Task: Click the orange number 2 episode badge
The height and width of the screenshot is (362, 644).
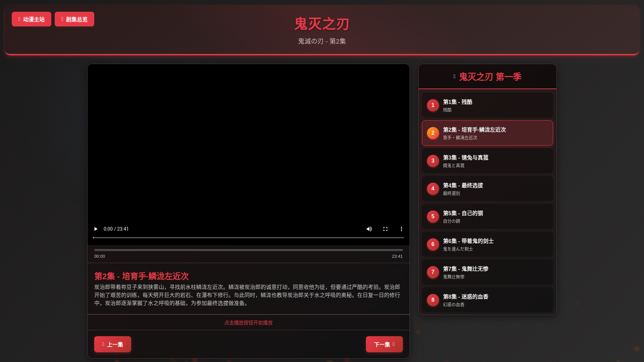Action: point(433,133)
